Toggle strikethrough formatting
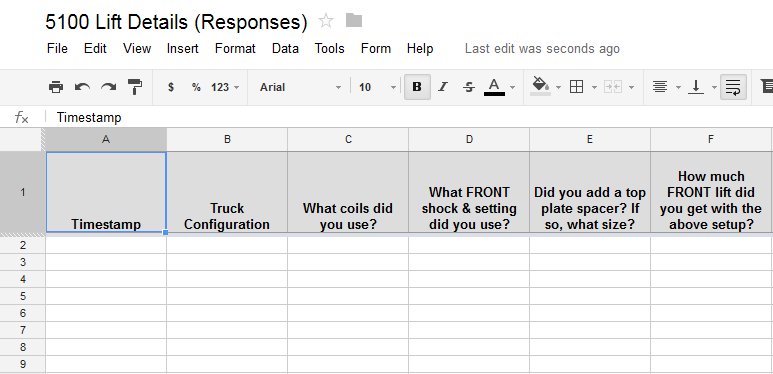 (x=469, y=87)
